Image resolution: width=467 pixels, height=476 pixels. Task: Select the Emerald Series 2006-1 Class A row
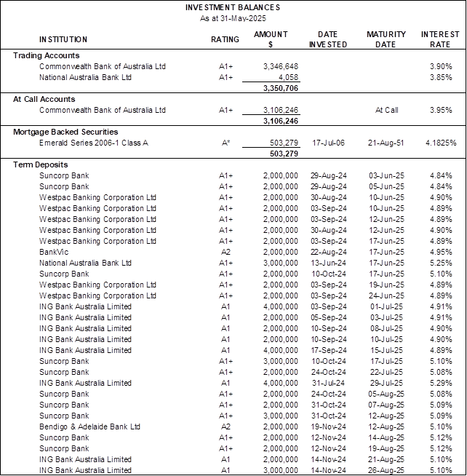point(94,143)
